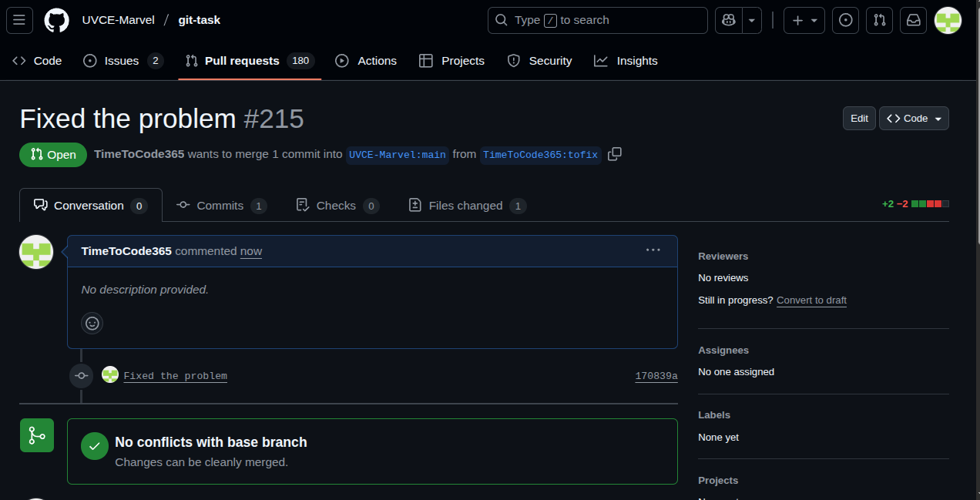The height and width of the screenshot is (500, 980).
Task: Copy the head branch name icon
Action: coord(614,154)
